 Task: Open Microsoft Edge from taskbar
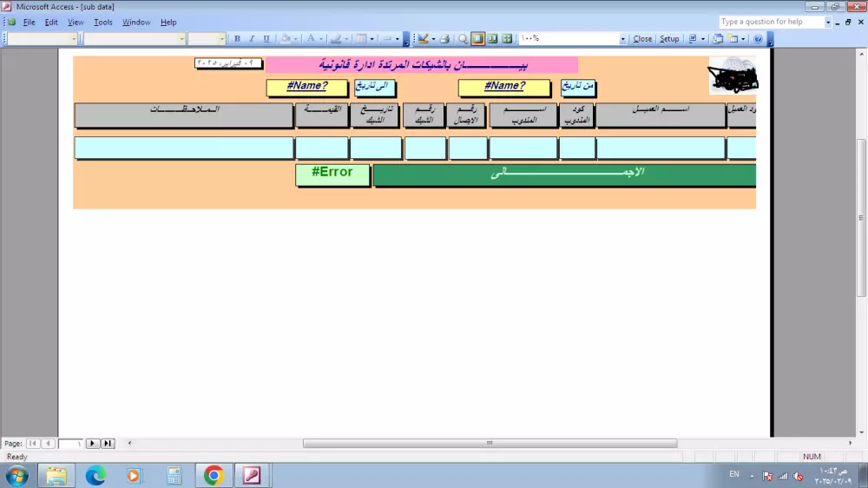[x=95, y=475]
